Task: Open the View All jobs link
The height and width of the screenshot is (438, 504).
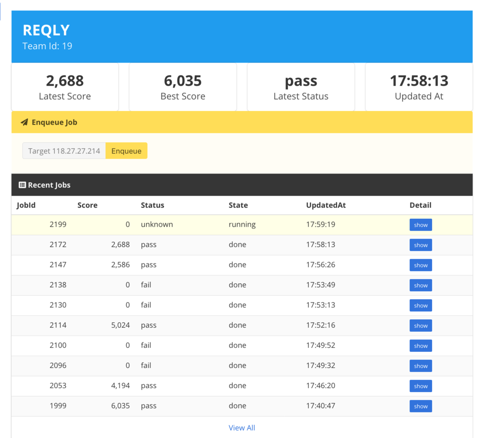Action: pyautogui.click(x=242, y=428)
